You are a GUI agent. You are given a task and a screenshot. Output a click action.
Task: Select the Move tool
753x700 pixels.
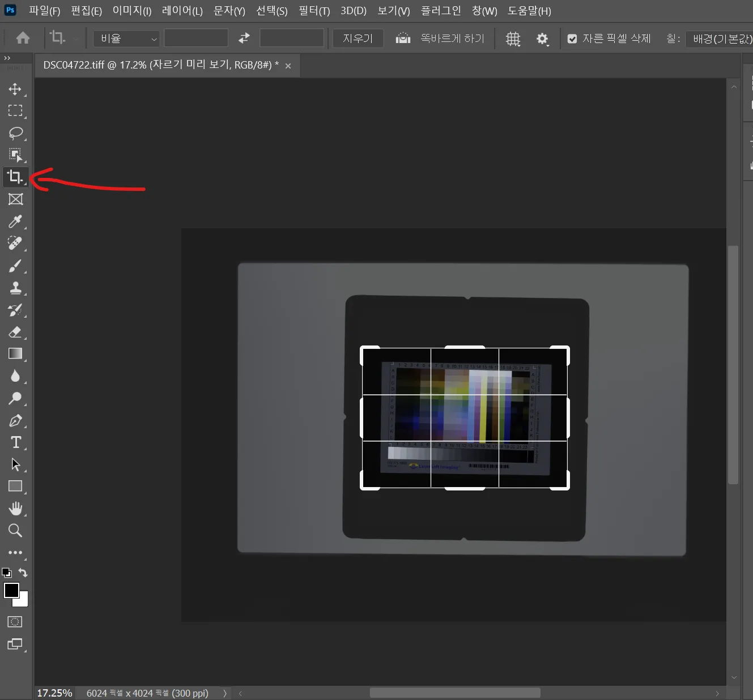point(15,89)
